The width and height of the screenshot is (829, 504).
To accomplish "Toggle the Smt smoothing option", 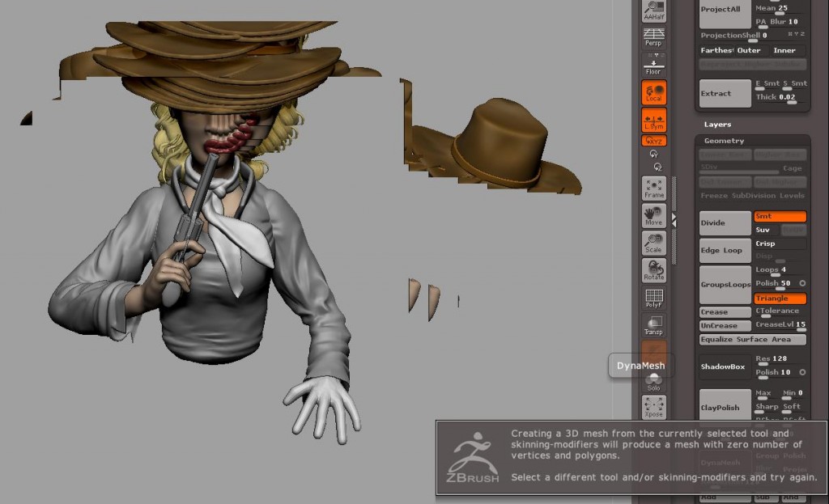I will click(x=780, y=217).
